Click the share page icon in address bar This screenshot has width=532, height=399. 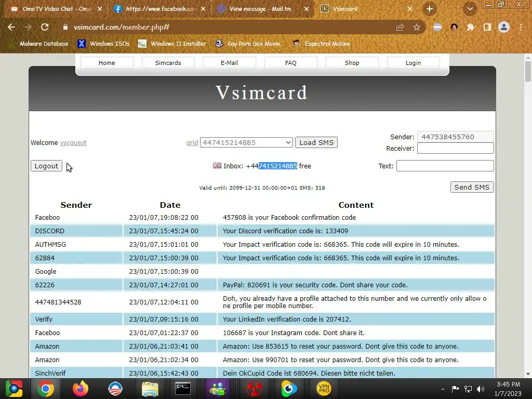click(400, 27)
